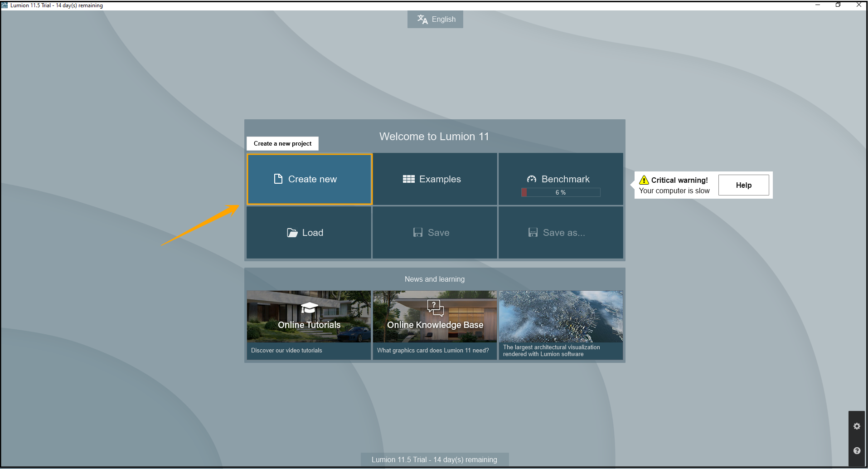Click the Help button in warning
Screen dimensions: 868x469
(x=743, y=185)
